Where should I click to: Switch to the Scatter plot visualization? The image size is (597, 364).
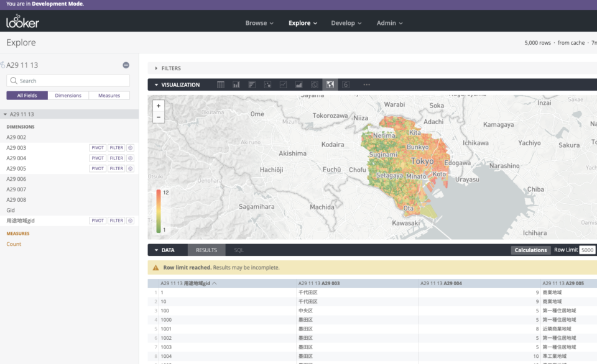coord(267,84)
